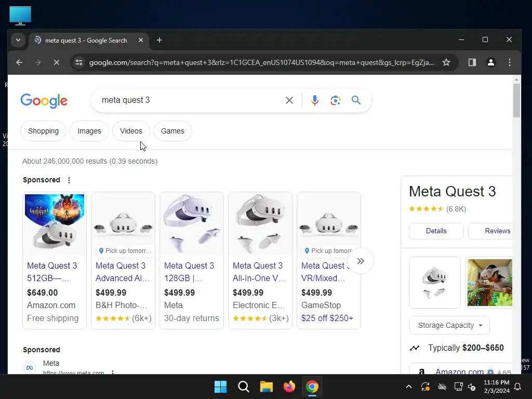The width and height of the screenshot is (532, 399).
Task: Open Meta Quest 3 VR/Mixed GameStop listing
Action: click(x=324, y=272)
